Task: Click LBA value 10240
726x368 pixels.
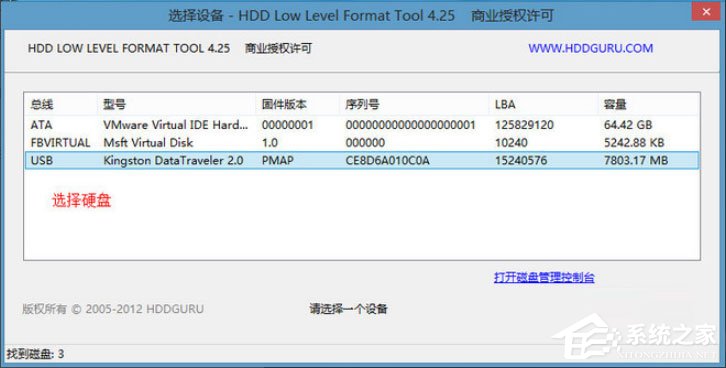Action: coord(511,143)
